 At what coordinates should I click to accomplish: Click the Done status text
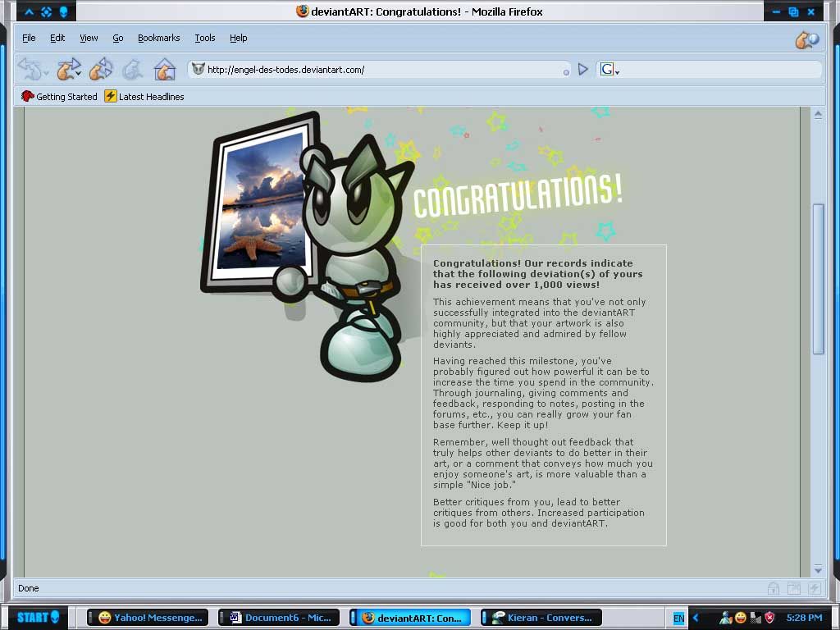pos(29,588)
